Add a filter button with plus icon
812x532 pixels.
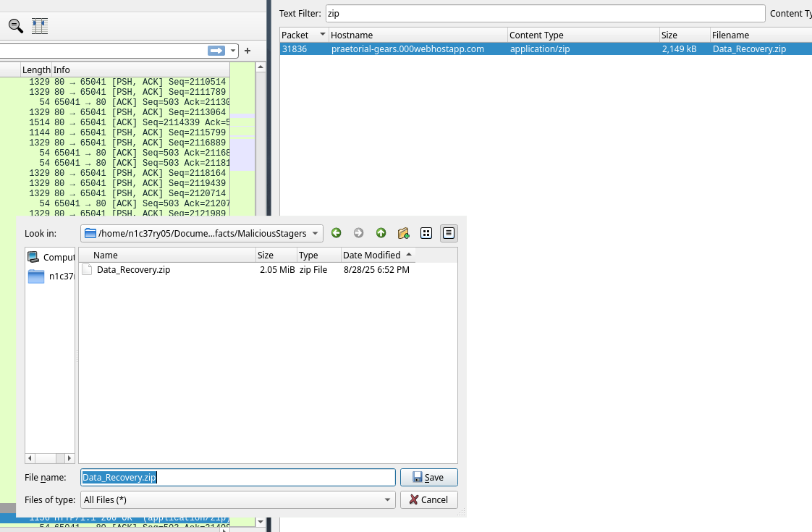tap(248, 51)
